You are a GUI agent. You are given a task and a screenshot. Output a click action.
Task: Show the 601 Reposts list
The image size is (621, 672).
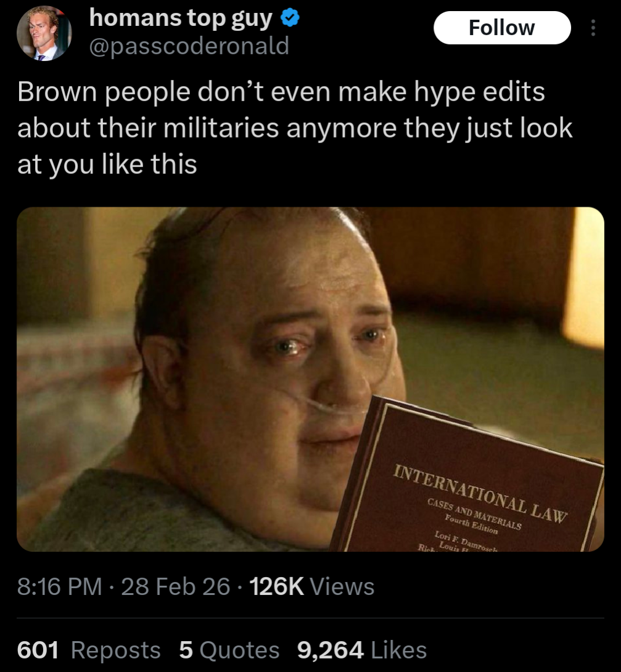tap(89, 650)
